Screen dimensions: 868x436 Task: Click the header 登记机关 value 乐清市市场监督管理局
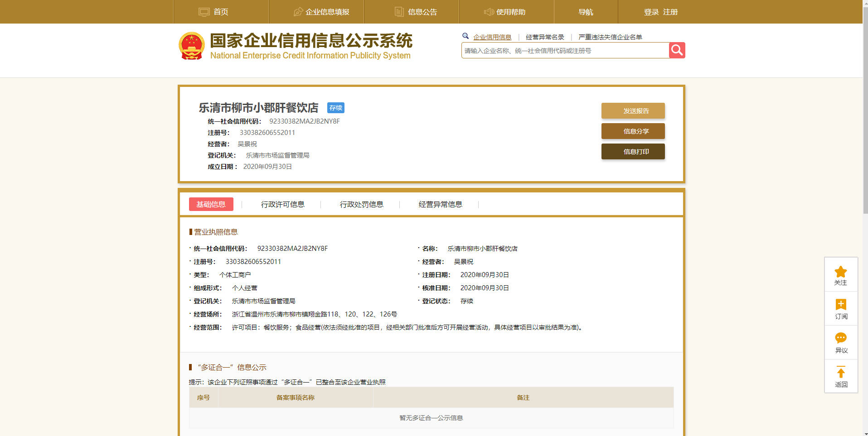coord(278,155)
